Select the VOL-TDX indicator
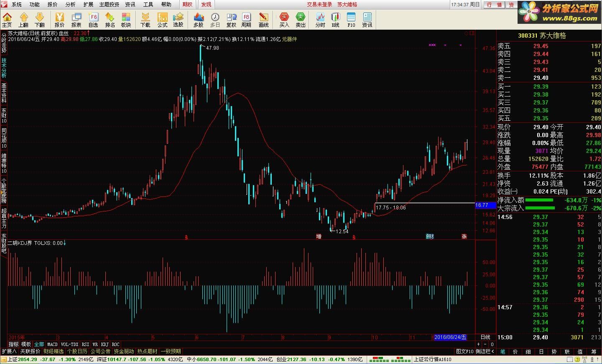The width and height of the screenshot is (602, 364). coord(69,344)
